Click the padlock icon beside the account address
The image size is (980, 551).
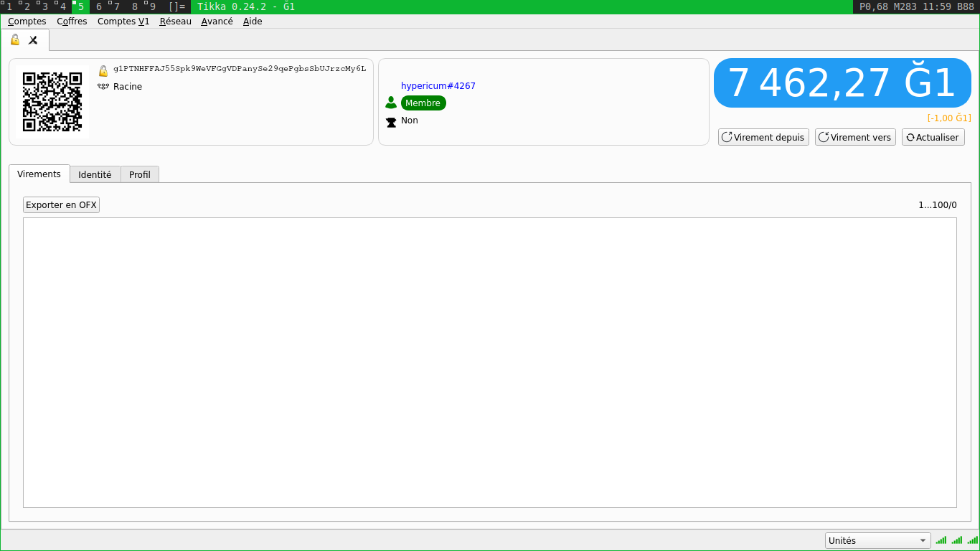[x=103, y=70]
